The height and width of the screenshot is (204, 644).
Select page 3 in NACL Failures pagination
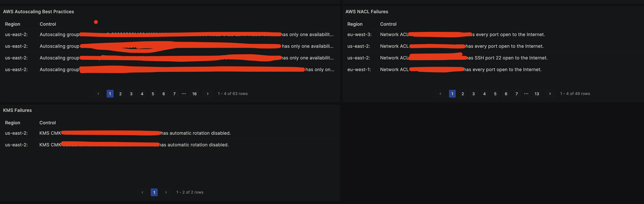point(473,94)
